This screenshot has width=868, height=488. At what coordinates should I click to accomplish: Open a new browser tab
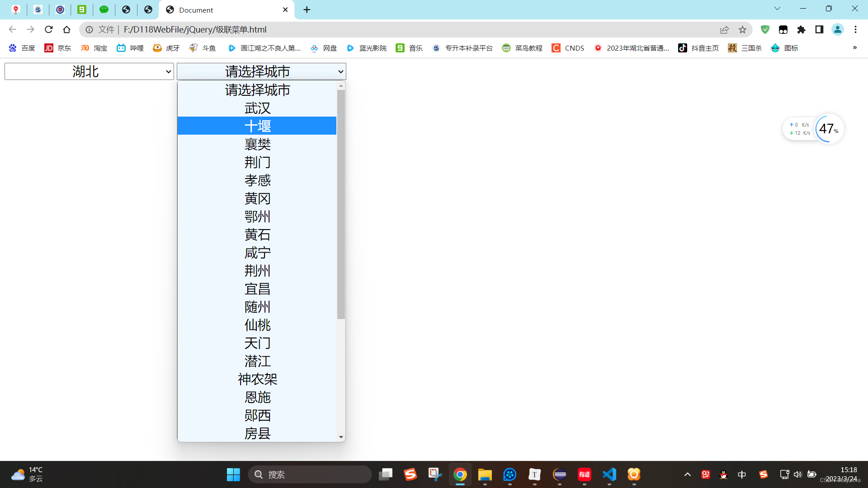pos(307,9)
